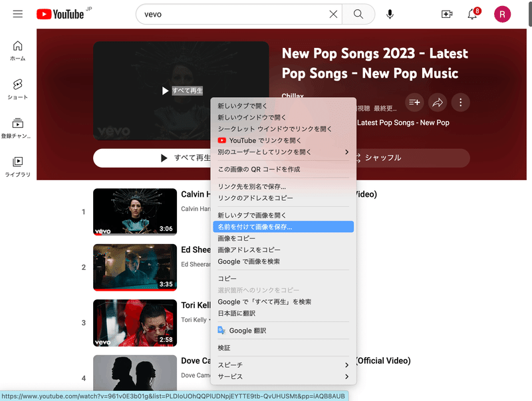Click Dove Cameron channel name
The width and height of the screenshot is (532, 401).
click(x=196, y=375)
